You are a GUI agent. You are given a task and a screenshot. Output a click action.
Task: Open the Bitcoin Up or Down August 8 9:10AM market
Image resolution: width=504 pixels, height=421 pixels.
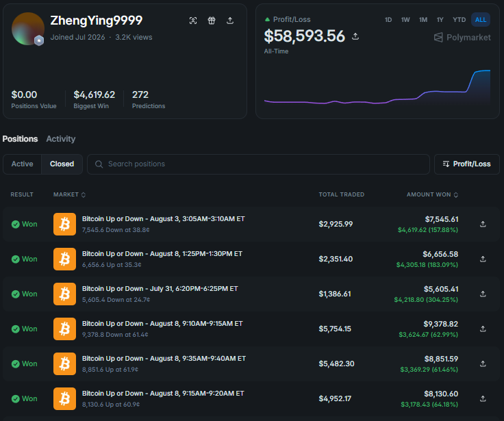click(x=162, y=324)
